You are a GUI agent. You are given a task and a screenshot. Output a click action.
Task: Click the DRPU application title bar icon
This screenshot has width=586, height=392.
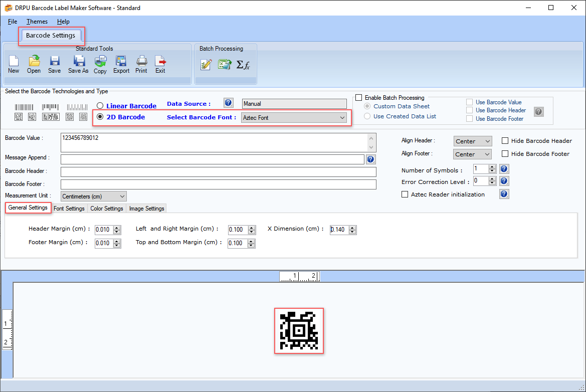(x=8, y=8)
